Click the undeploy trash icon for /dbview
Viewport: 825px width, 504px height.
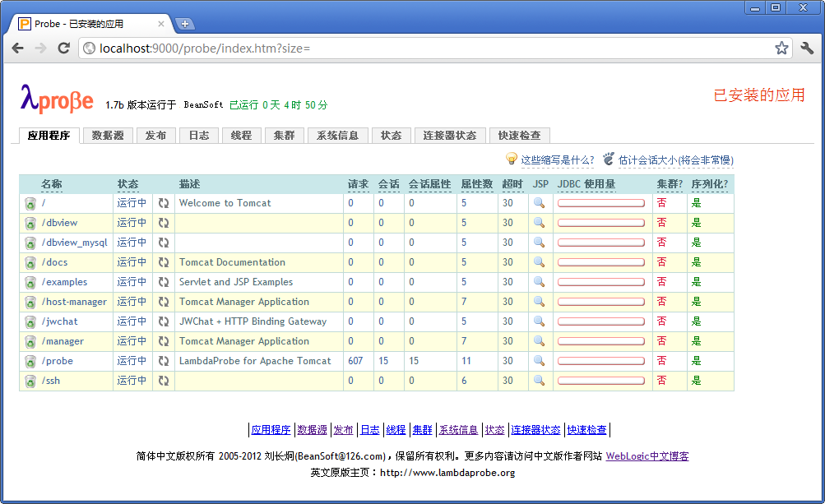tap(30, 223)
